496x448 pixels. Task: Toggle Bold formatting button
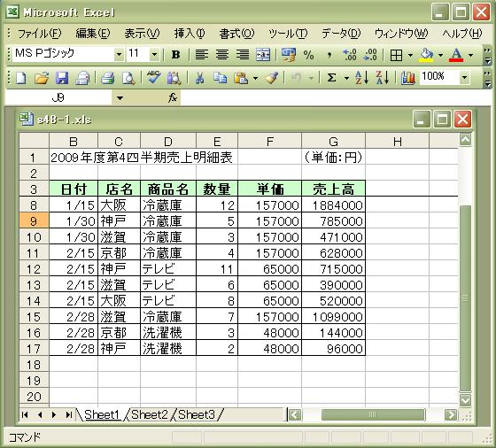pos(176,55)
